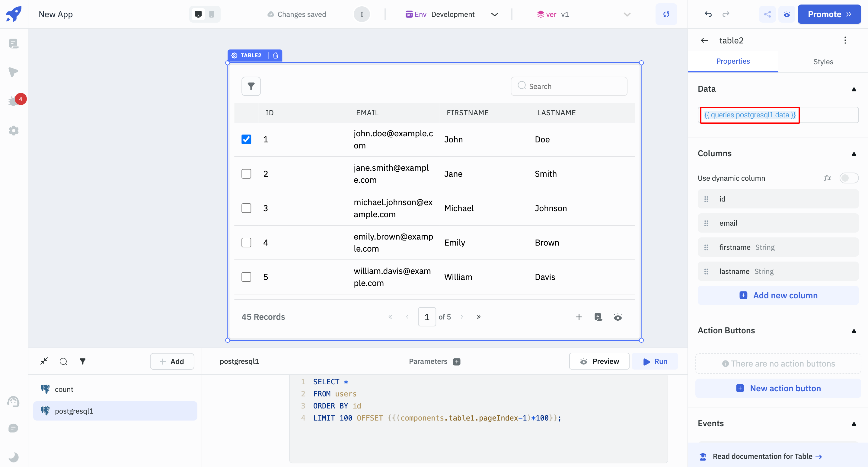Open the share app icon
The height and width of the screenshot is (467, 868).
tap(767, 14)
